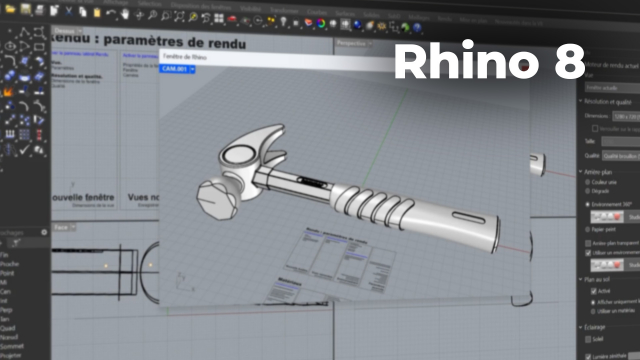
Task: Click the Dessus viewport title tab
Action: [x=64, y=31]
